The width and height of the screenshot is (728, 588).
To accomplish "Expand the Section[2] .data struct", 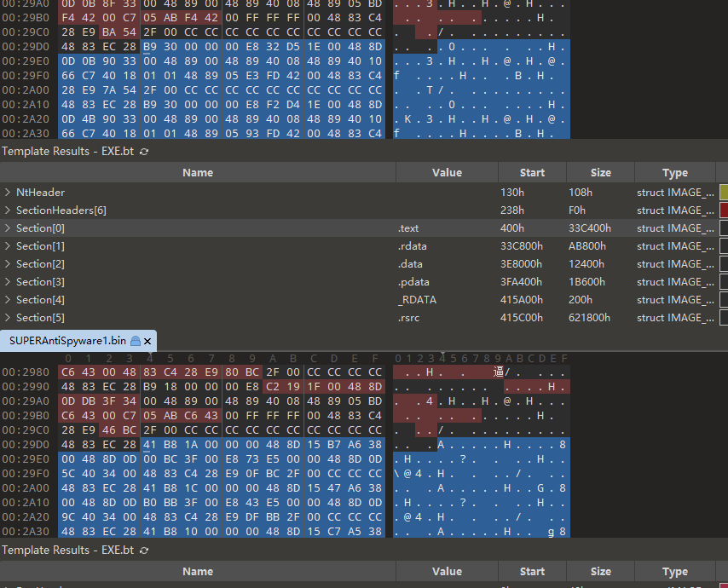I will point(8,264).
